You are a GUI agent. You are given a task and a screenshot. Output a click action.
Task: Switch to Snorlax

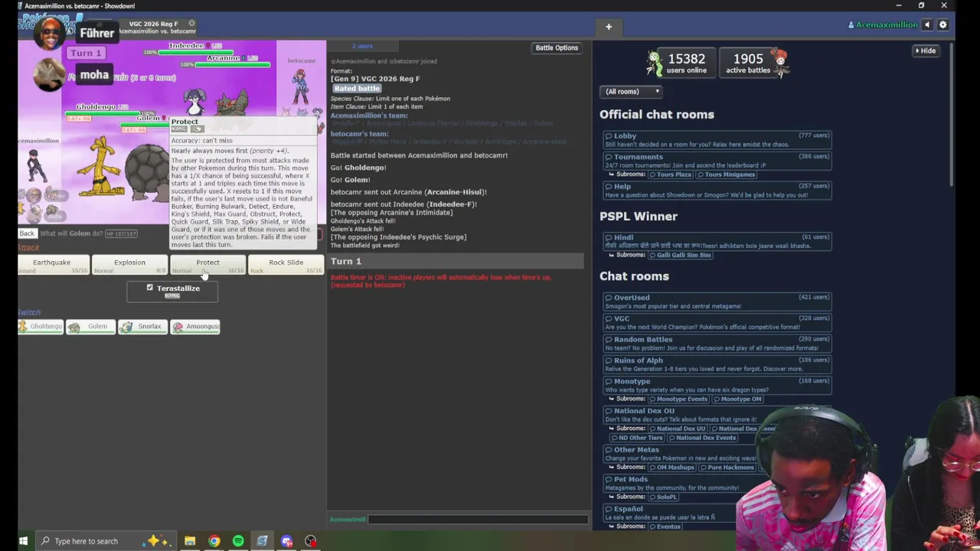click(x=142, y=327)
